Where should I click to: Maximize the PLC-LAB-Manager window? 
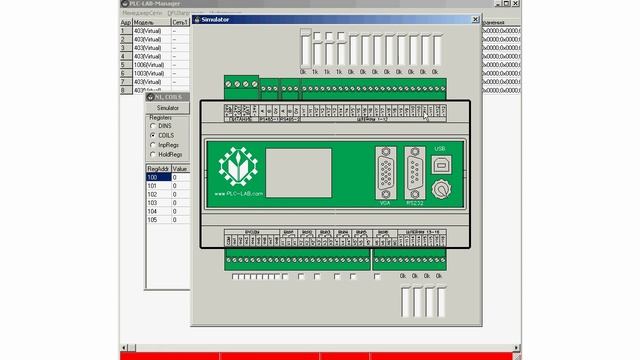point(507,3)
